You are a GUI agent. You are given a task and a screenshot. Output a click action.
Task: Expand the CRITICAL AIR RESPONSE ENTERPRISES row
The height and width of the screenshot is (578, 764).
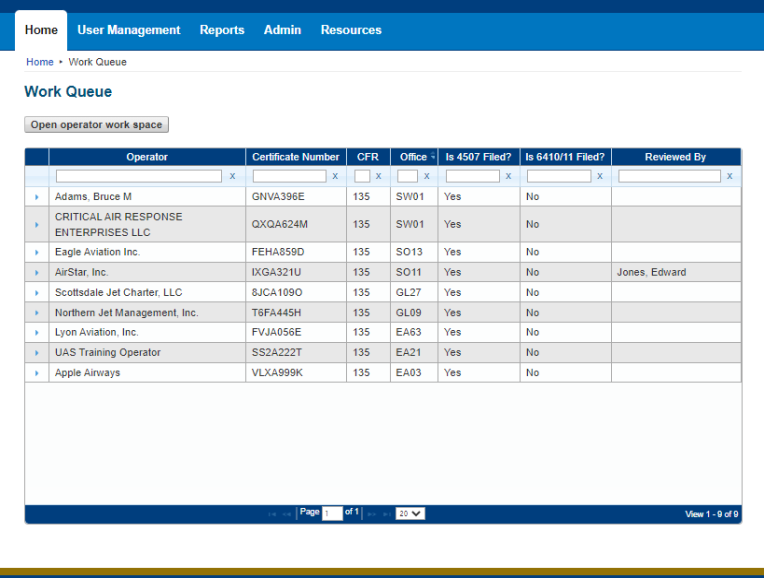pos(37,225)
